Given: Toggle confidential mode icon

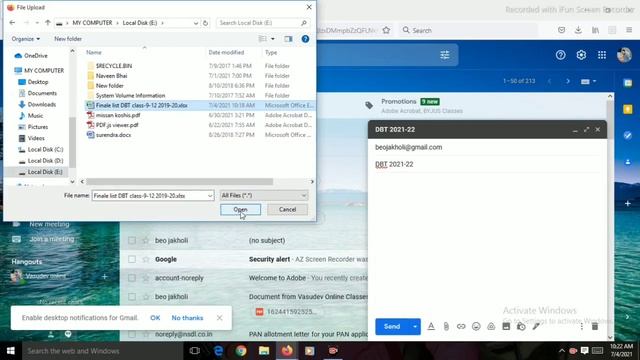Looking at the screenshot, I should tap(521, 326).
